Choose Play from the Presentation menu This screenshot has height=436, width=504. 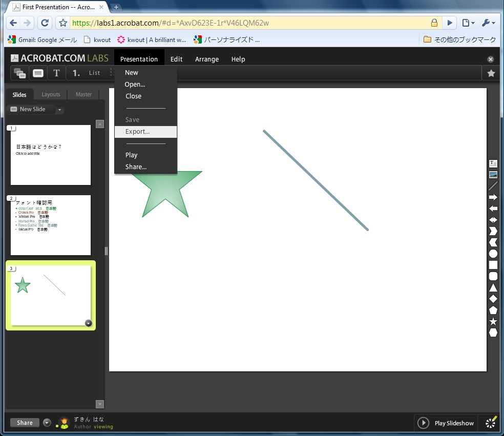[145, 155]
